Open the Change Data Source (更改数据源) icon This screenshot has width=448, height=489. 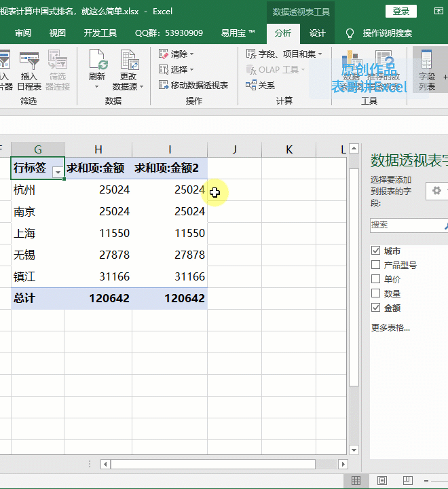(130, 59)
